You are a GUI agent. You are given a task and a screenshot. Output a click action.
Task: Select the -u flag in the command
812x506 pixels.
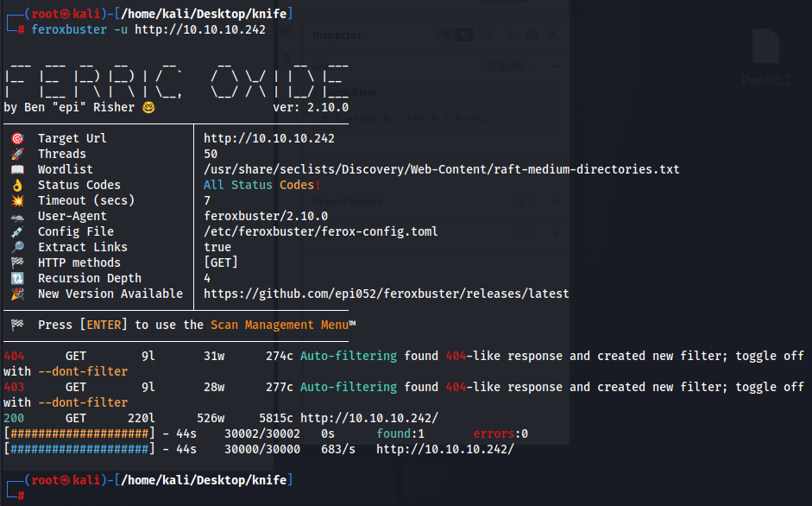tap(121, 29)
